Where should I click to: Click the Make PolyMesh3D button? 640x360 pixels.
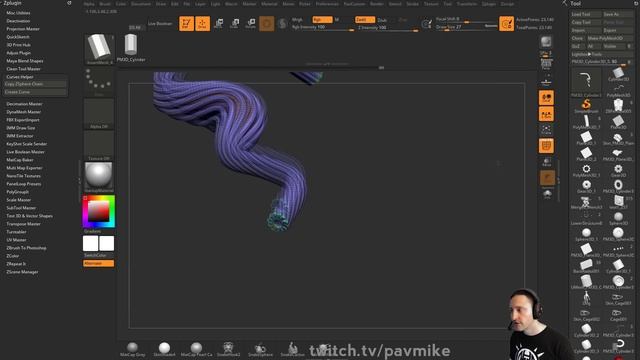[609, 38]
